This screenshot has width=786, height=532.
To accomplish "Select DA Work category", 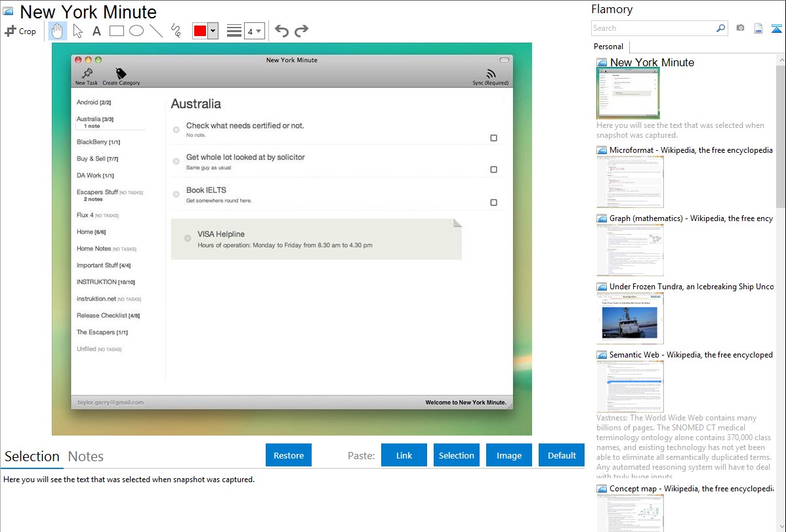I will click(95, 176).
